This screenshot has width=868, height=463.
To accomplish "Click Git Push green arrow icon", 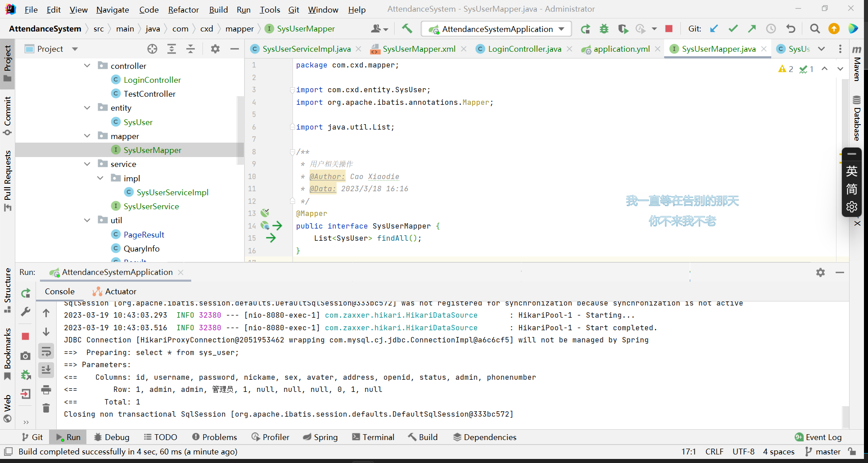I will (752, 29).
